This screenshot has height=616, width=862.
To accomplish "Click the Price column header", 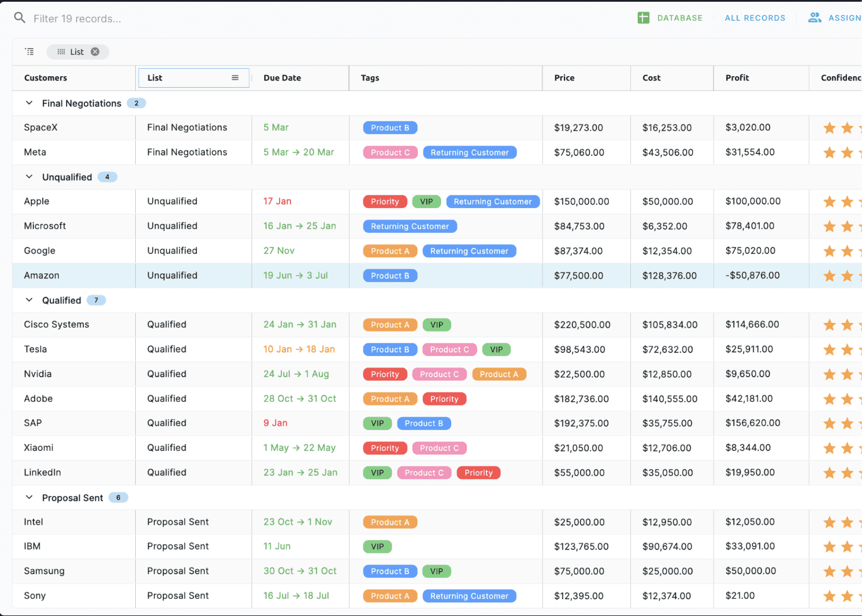I will [564, 77].
